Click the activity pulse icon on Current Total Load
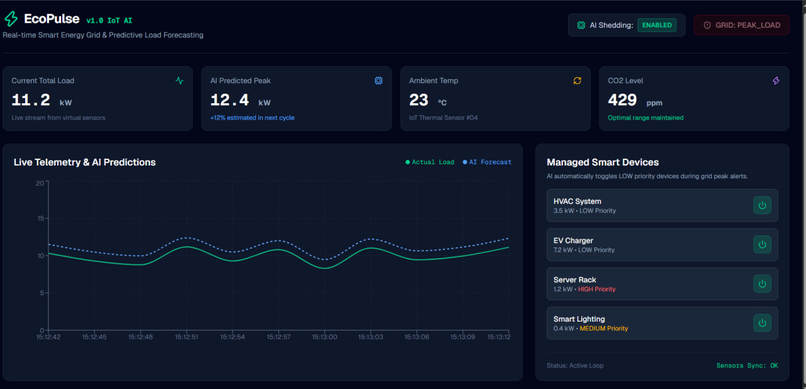The image size is (806, 389). pyautogui.click(x=179, y=81)
